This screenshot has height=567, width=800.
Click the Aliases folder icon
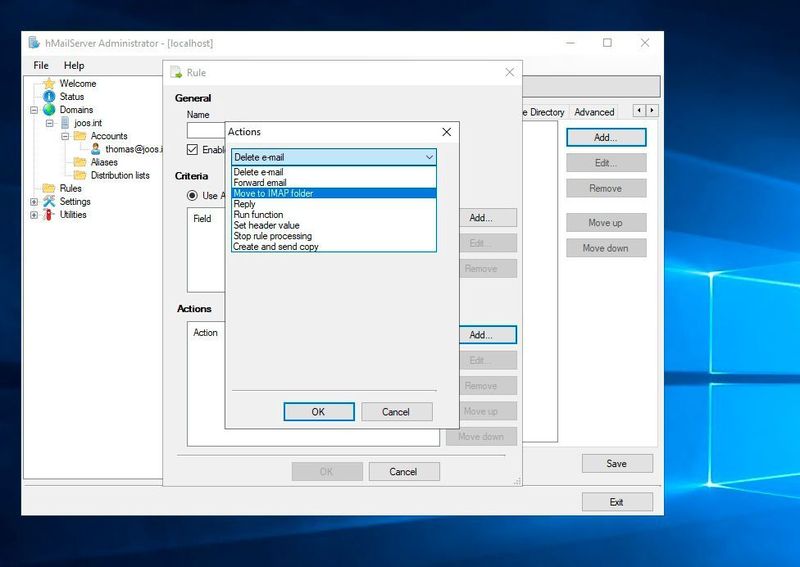(80, 162)
